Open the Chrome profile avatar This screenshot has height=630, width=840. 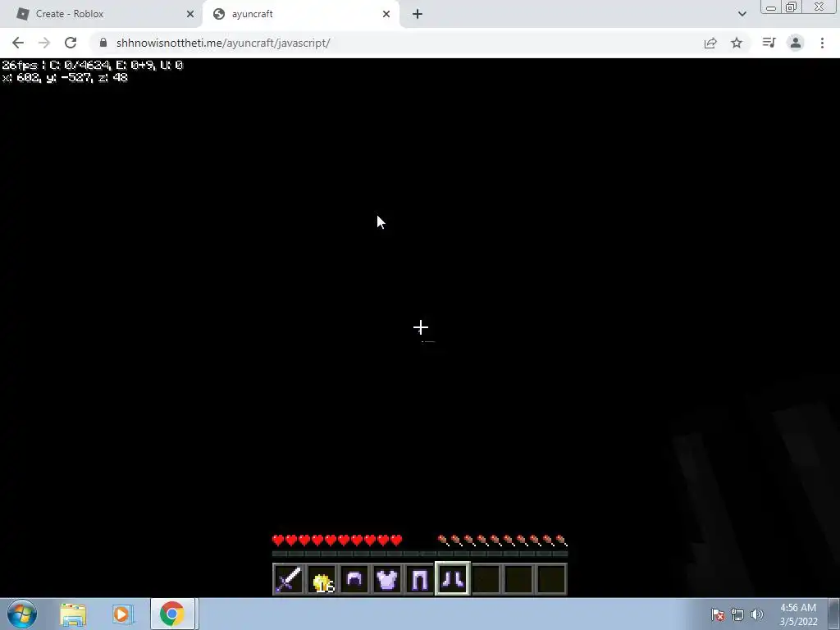pyautogui.click(x=796, y=43)
